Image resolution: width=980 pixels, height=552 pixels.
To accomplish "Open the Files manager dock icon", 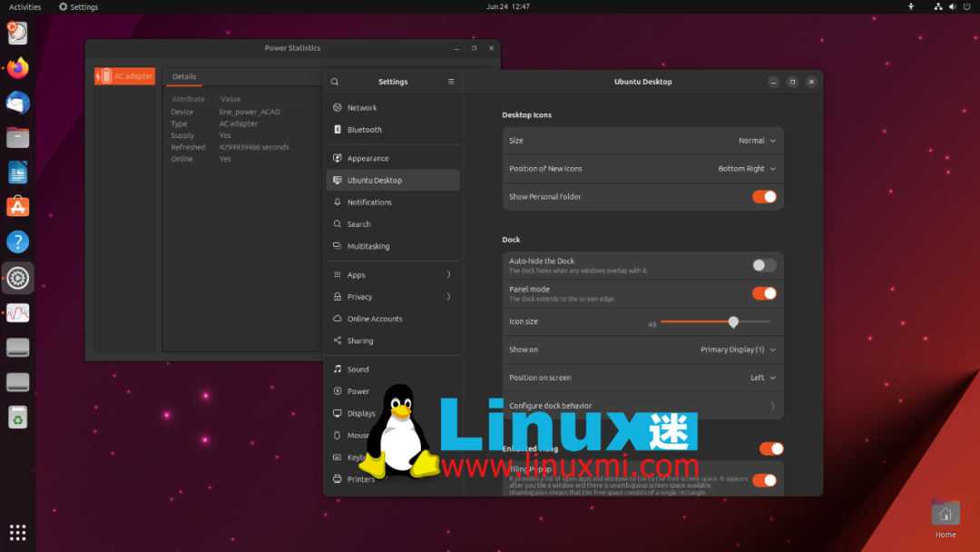I will coord(17,137).
